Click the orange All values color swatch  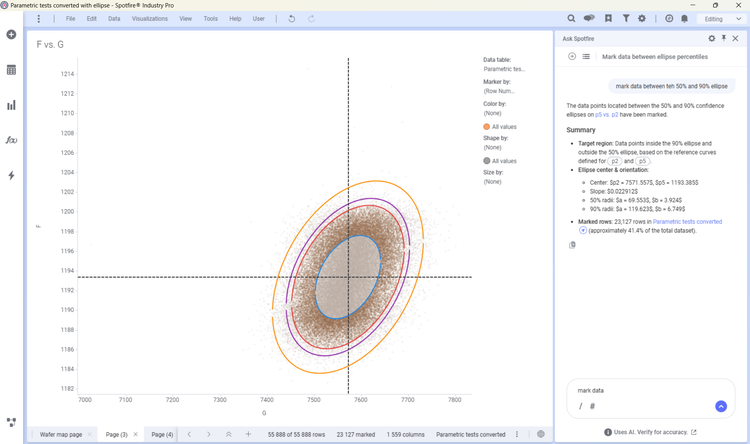click(x=486, y=127)
